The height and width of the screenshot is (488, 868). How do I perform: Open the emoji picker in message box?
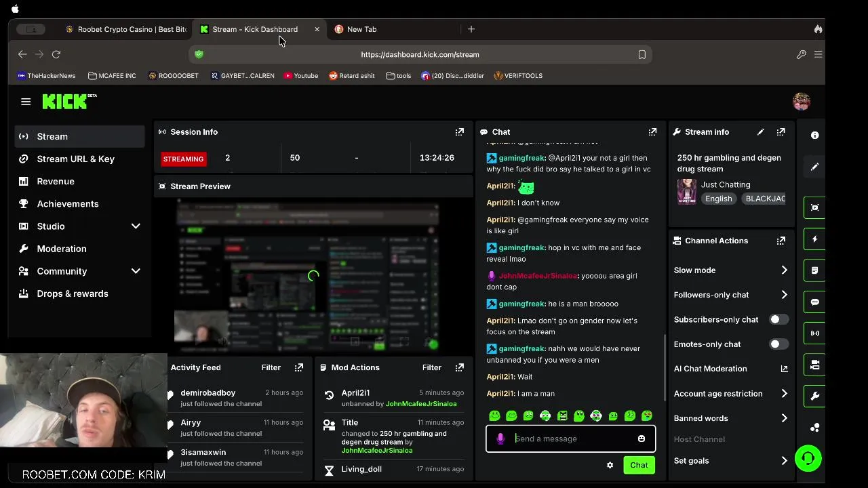(641, 439)
